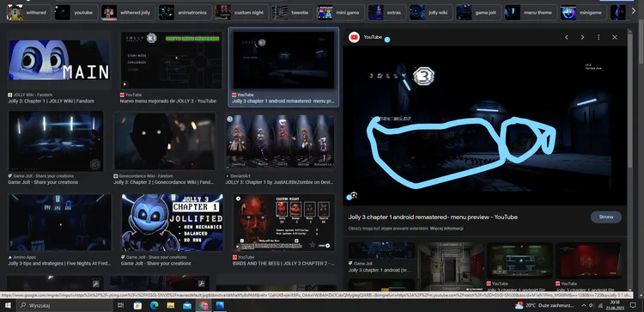Open Microsoft Edge from the taskbar
This screenshot has height=312, width=644.
click(154, 305)
